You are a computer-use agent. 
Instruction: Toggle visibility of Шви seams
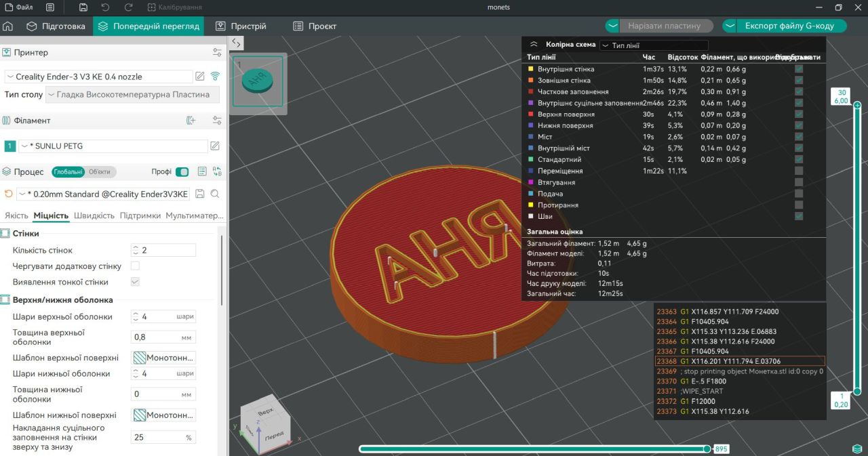(x=799, y=216)
